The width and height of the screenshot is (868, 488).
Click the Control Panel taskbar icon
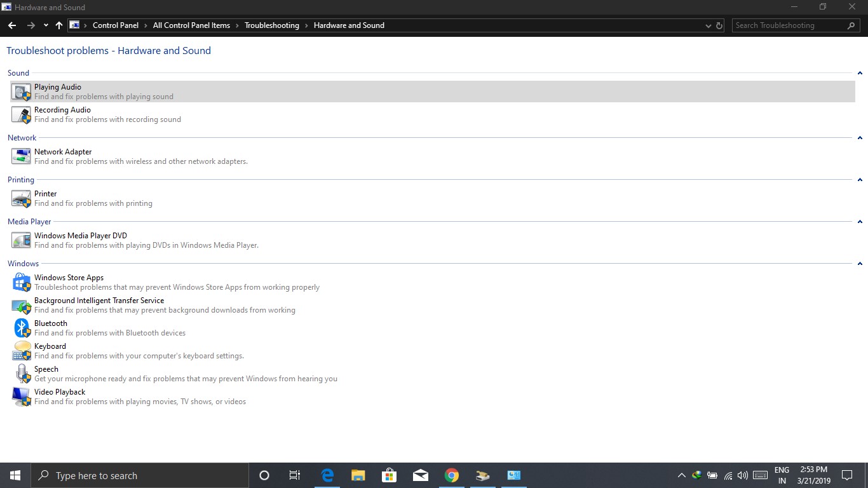[x=514, y=475]
